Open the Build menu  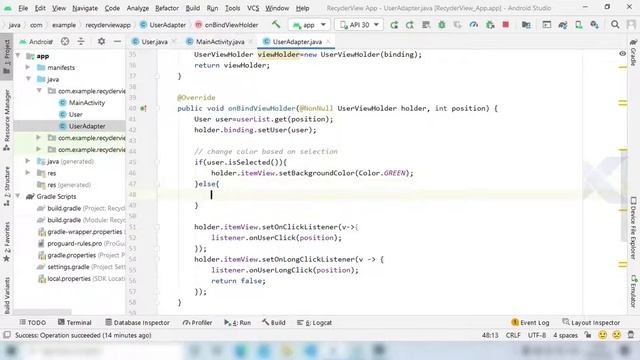[193, 8]
